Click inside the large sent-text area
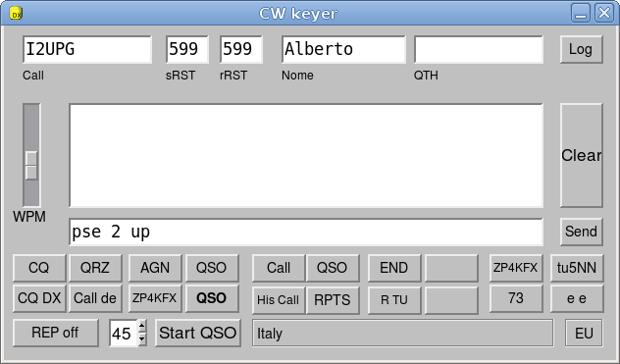The height and width of the screenshot is (364, 620). [x=306, y=155]
